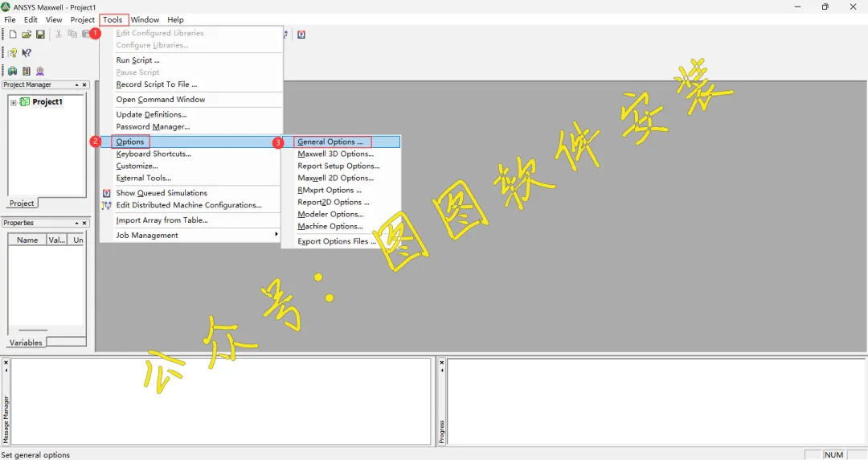Image resolution: width=868 pixels, height=460 pixels.
Task: Switch to the Project tab
Action: pyautogui.click(x=22, y=203)
